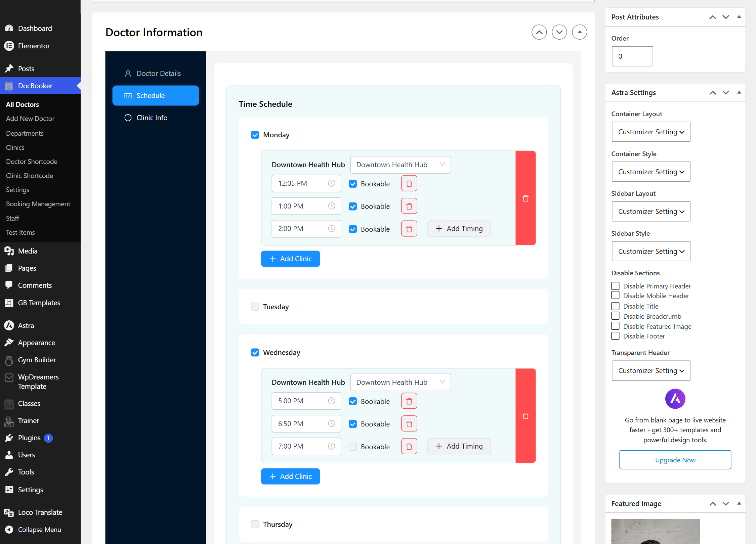
Task: Click Add Clinic under Monday
Action: (x=290, y=259)
